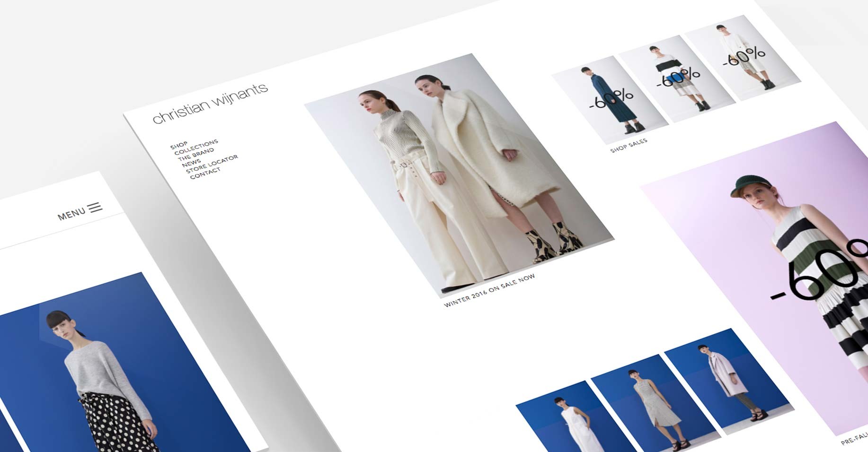Image resolution: width=868 pixels, height=452 pixels.
Task: Select the black-and-white striped top sale thumbnail
Action: click(677, 78)
